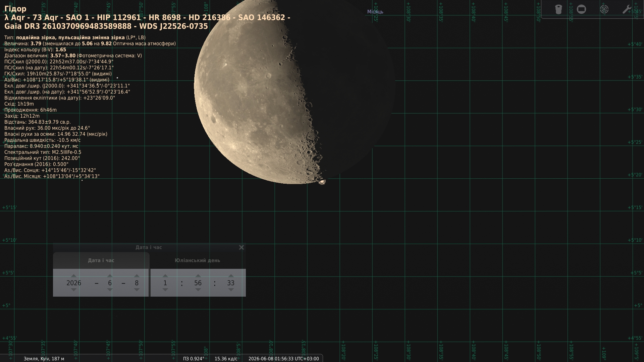Click the Позиційний кут (2016): 242.00° line

pos(42,158)
